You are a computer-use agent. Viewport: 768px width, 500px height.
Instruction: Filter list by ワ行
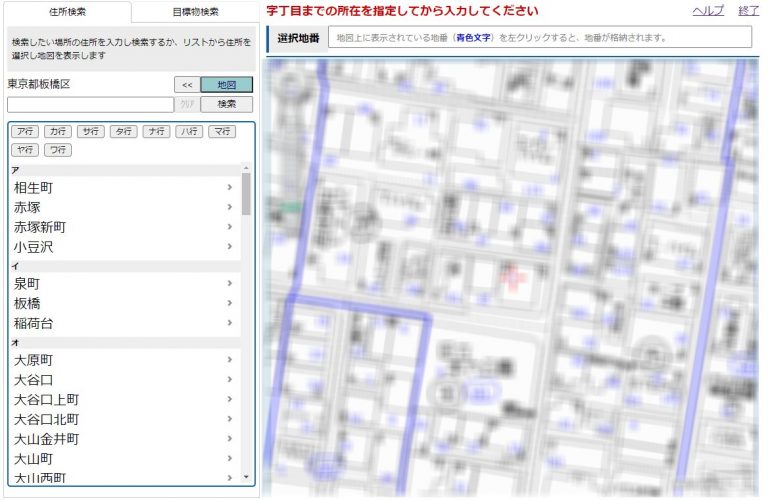coord(58,150)
